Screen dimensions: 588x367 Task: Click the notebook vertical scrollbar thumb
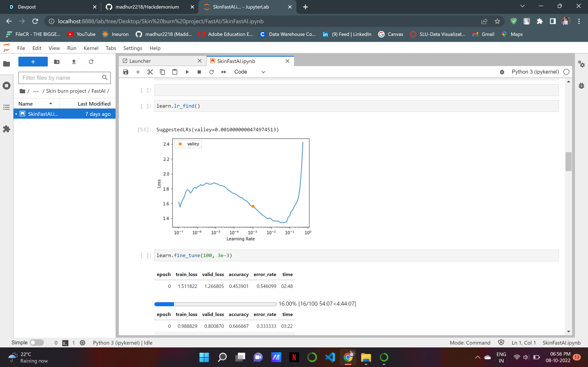click(568, 161)
